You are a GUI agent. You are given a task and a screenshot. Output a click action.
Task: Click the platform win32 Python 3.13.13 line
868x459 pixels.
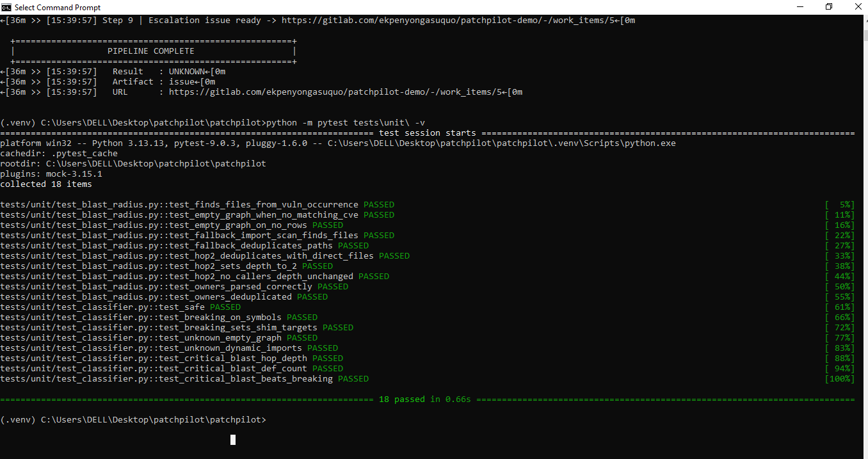[x=338, y=143]
